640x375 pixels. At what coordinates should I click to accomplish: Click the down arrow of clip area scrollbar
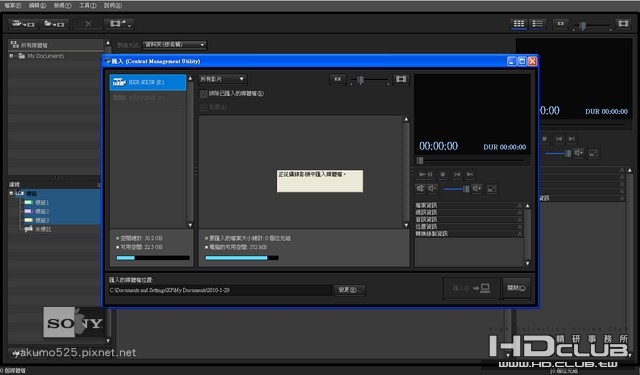pos(406,225)
